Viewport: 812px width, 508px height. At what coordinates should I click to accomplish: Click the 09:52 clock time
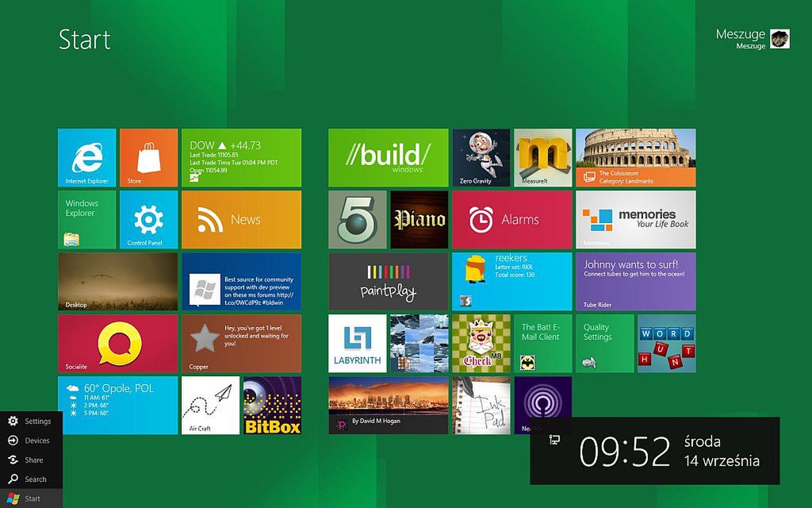pyautogui.click(x=624, y=451)
